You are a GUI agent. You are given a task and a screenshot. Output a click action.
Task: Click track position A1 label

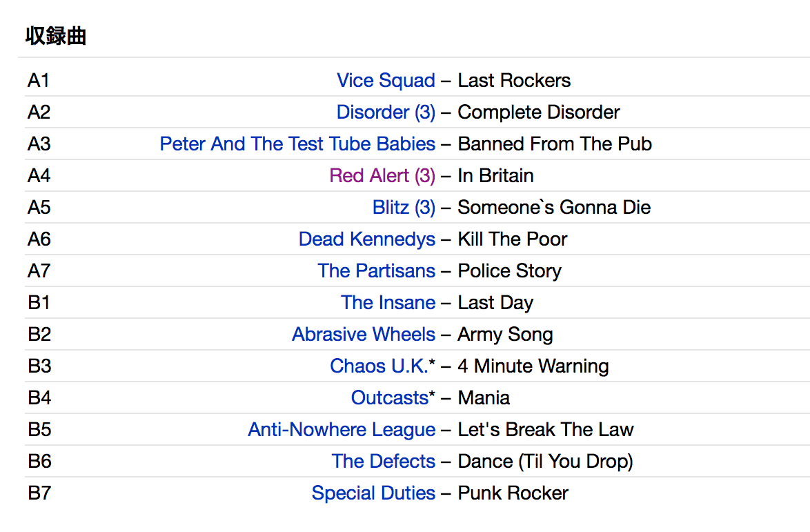tap(39, 81)
